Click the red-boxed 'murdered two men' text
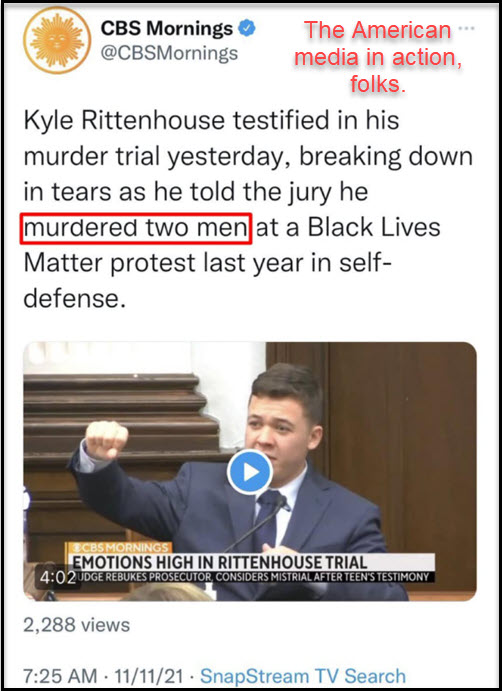502x691 pixels. tap(136, 228)
